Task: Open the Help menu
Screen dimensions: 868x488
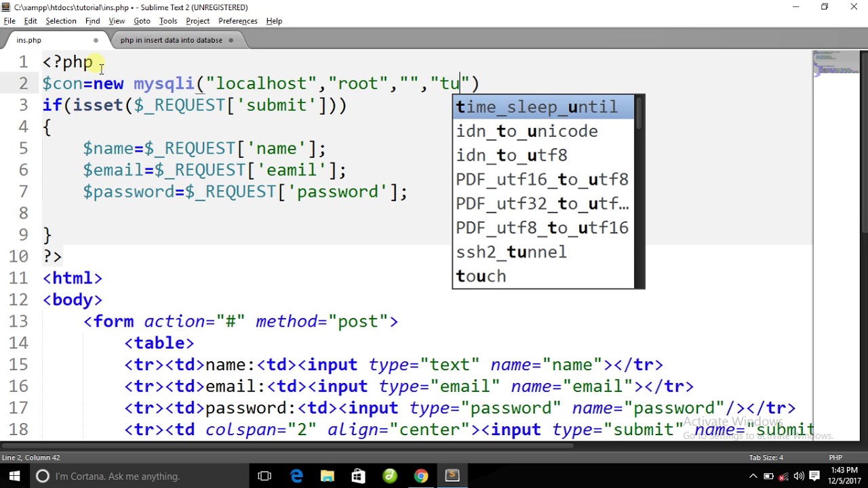Action: point(274,21)
